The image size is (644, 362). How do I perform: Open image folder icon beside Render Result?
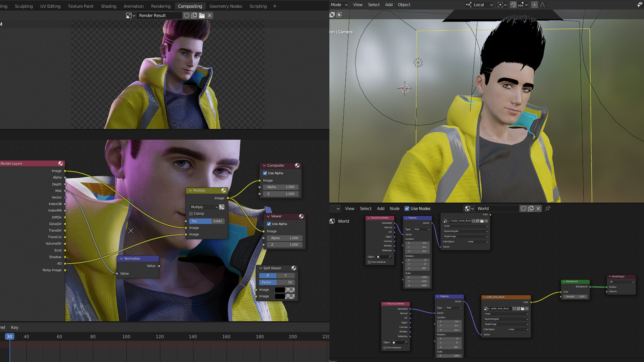point(202,15)
